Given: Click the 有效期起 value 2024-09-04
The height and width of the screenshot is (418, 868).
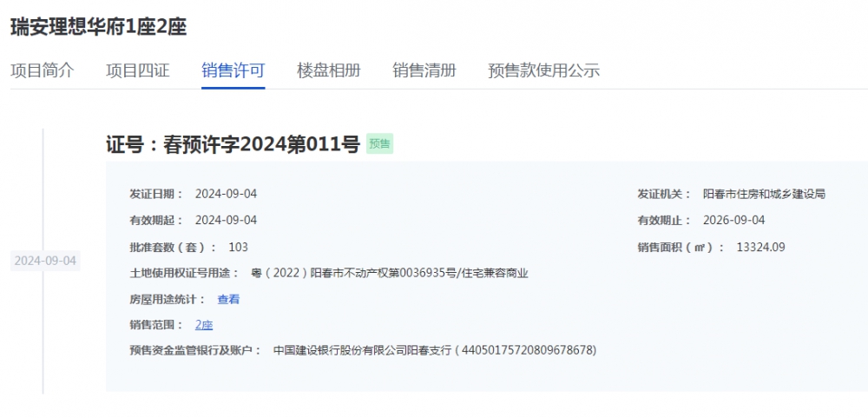Looking at the screenshot, I should click(226, 220).
